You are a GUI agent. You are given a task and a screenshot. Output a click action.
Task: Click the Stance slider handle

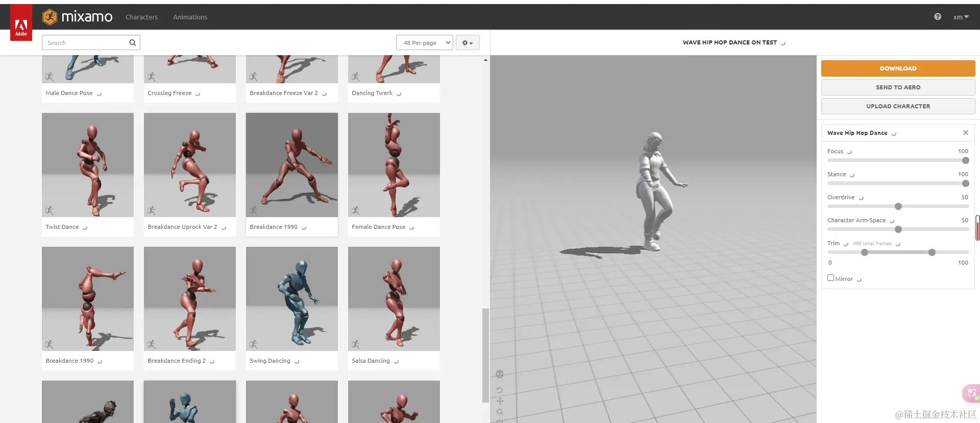click(x=965, y=183)
